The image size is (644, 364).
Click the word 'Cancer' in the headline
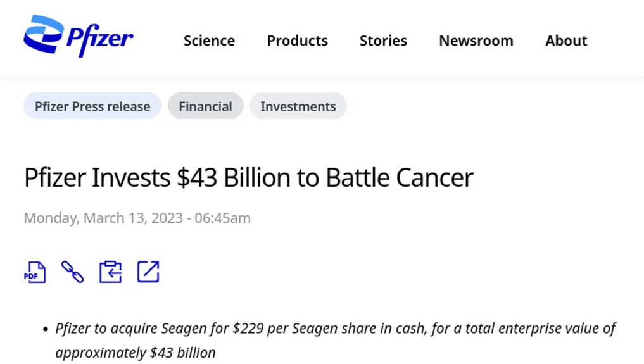point(434,178)
